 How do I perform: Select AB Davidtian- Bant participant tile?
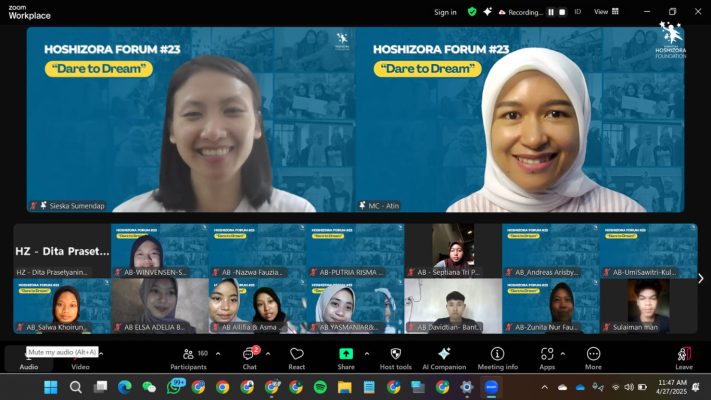tap(453, 306)
